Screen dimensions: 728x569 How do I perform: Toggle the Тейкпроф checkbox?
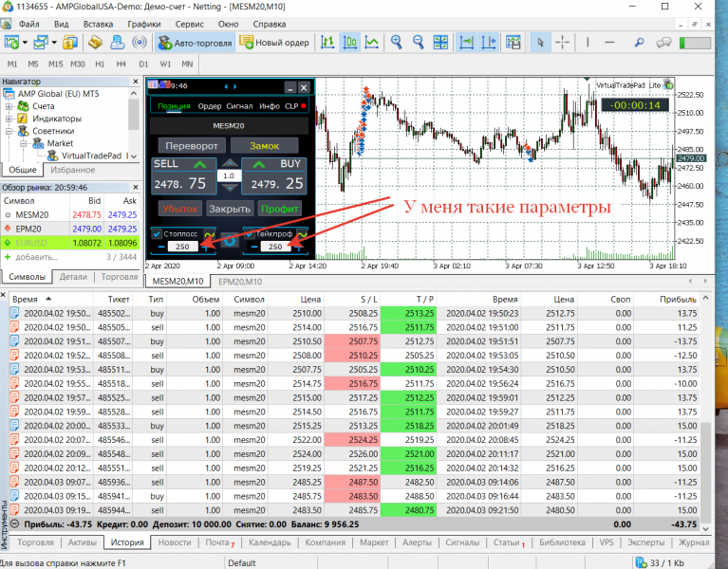click(x=250, y=233)
